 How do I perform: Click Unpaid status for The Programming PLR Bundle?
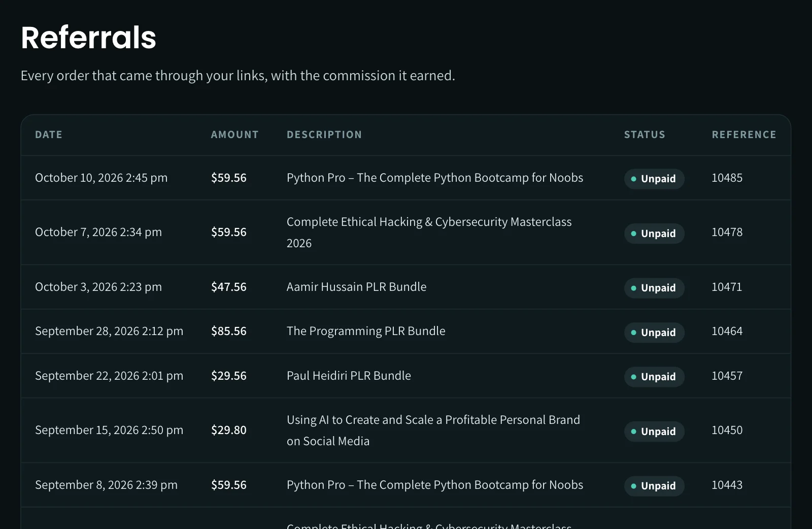(654, 333)
